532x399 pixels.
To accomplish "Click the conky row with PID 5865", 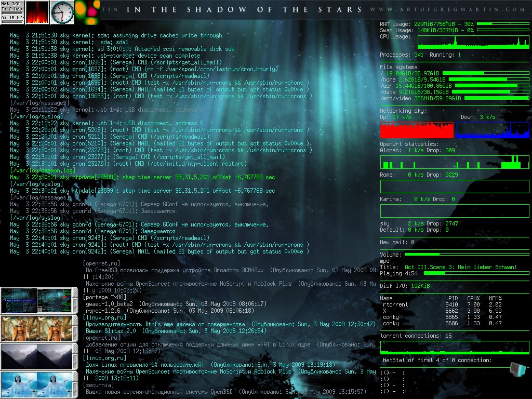I will 442,317.
